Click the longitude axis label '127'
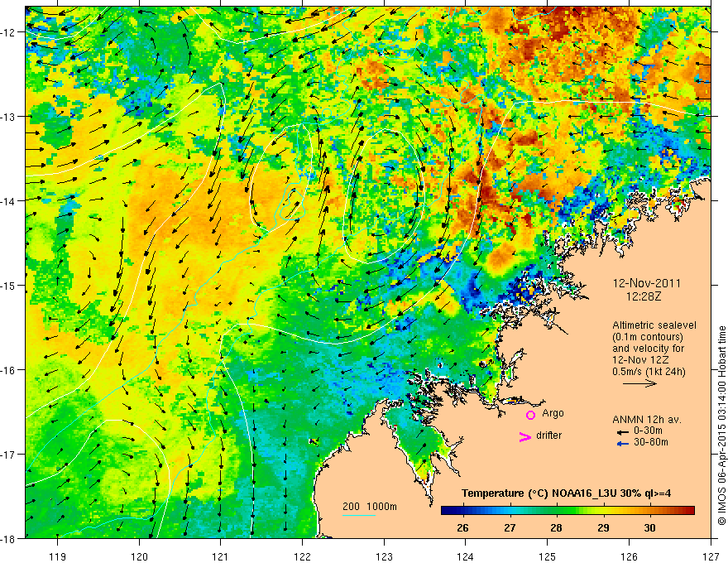The image size is (728, 563). click(711, 556)
